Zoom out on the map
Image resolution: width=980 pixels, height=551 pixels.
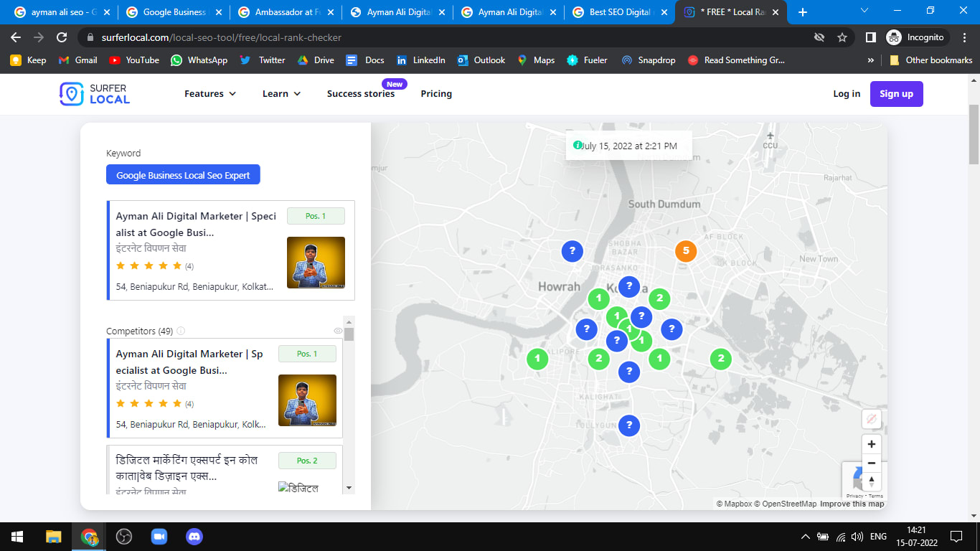click(872, 463)
